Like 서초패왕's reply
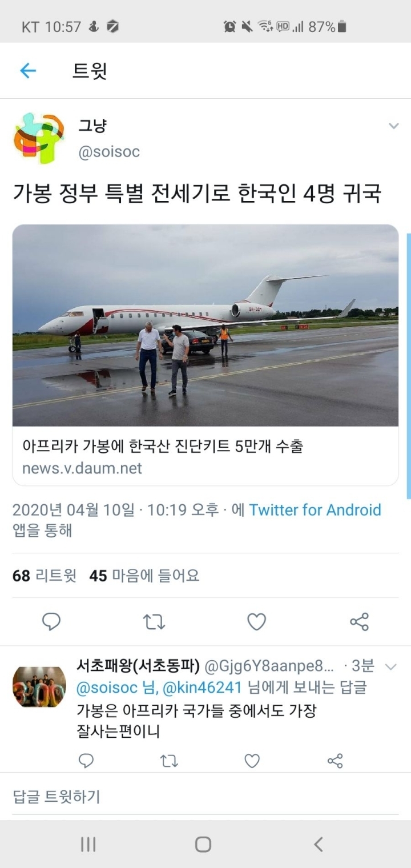411x868 pixels. [252, 761]
